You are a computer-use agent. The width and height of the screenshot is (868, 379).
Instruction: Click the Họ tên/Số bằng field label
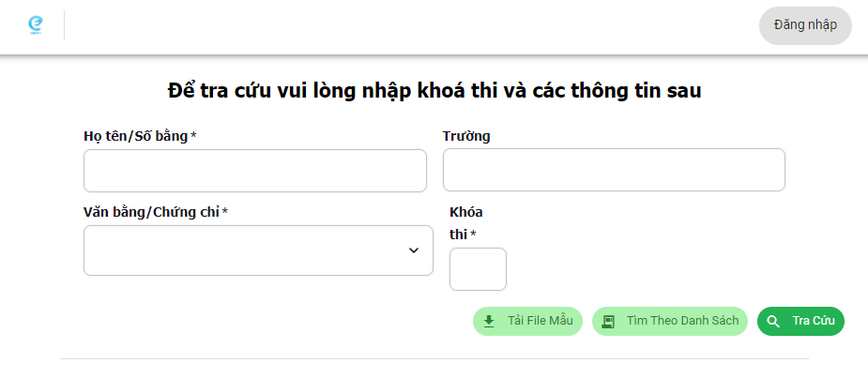point(140,136)
